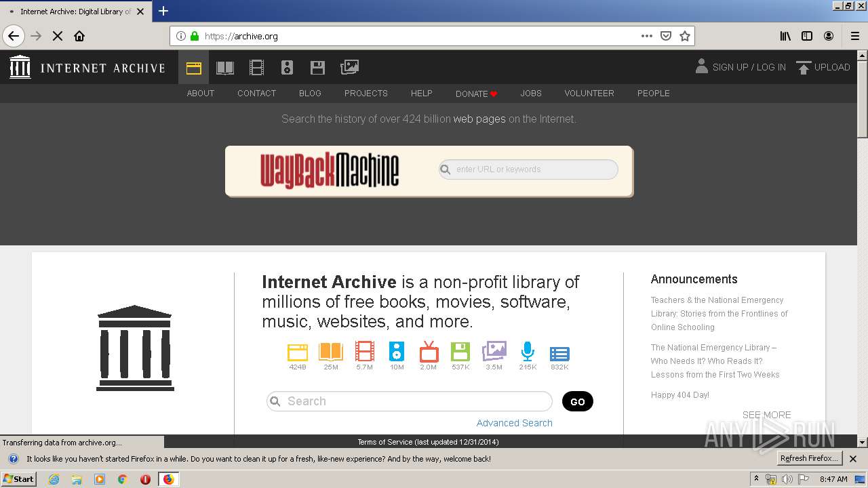
Task: Open the JOBS menu item
Action: pos(531,94)
